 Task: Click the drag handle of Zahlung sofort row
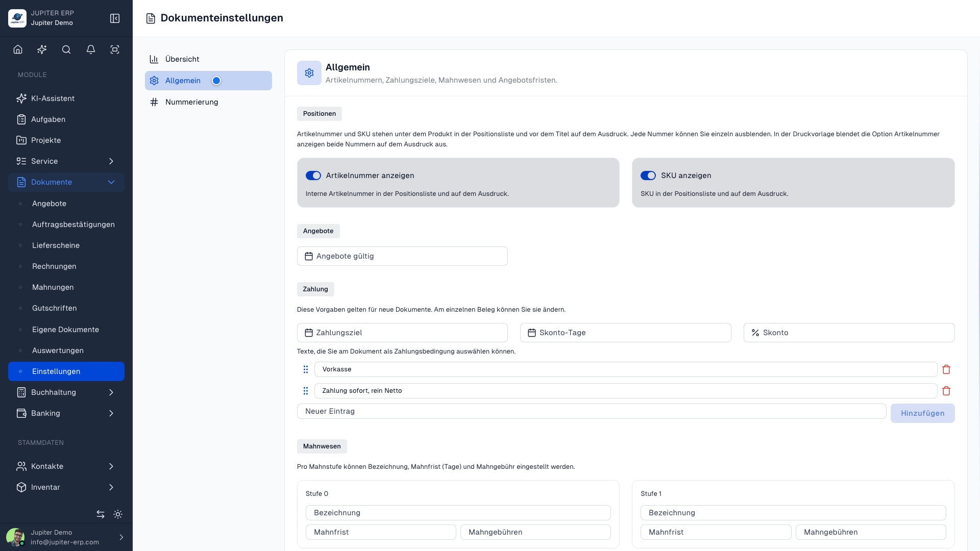(306, 391)
